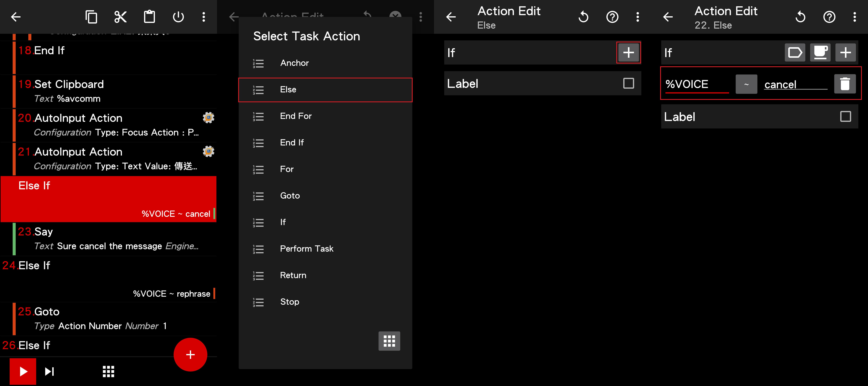Click the step-forward icon at bottom
The image size is (868, 386).
50,372
